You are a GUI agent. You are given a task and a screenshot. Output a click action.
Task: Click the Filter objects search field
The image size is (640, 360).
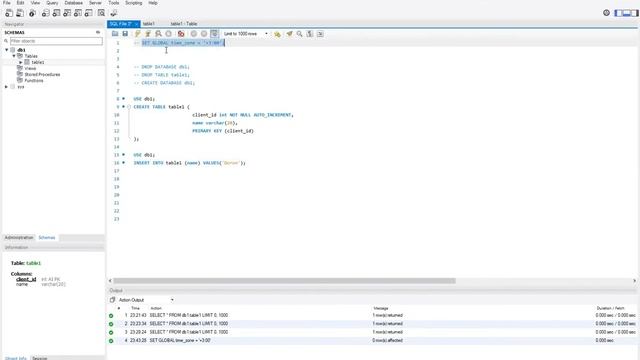pyautogui.click(x=56, y=41)
